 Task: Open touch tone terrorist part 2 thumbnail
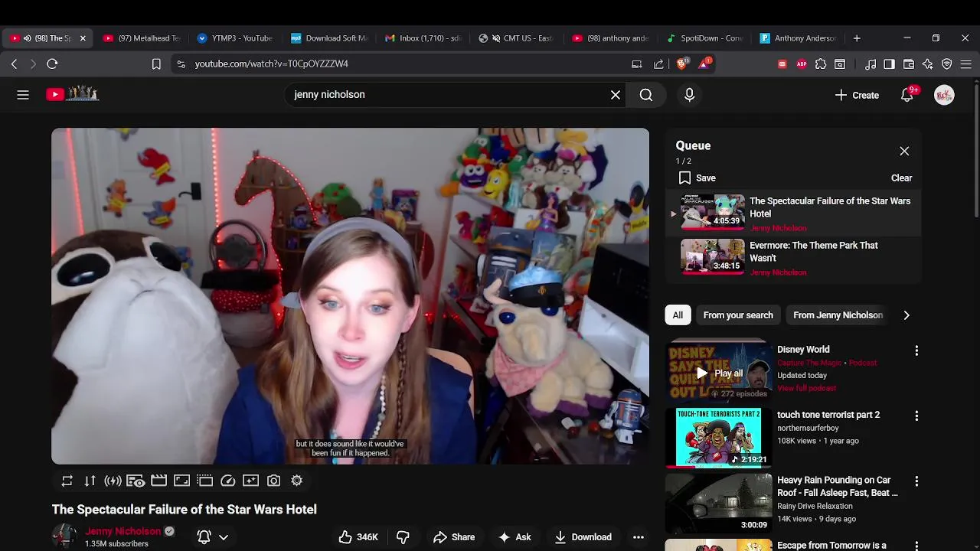coord(718,437)
